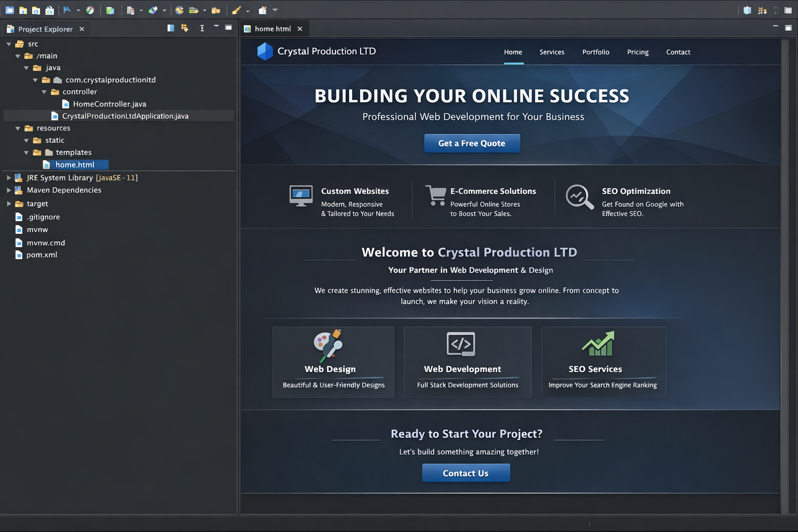Click the fourth toolbar icon with green arrow
798x532 pixels.
click(x=49, y=10)
